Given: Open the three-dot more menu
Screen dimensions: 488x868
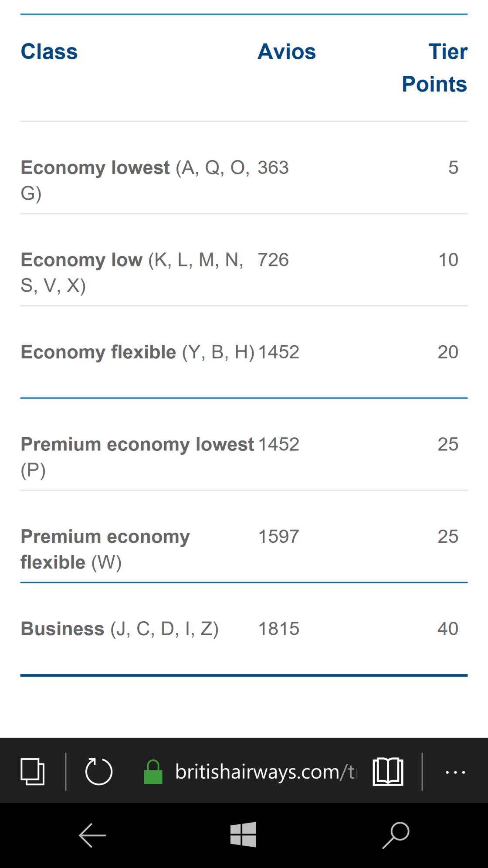Looking at the screenshot, I should tap(455, 772).
